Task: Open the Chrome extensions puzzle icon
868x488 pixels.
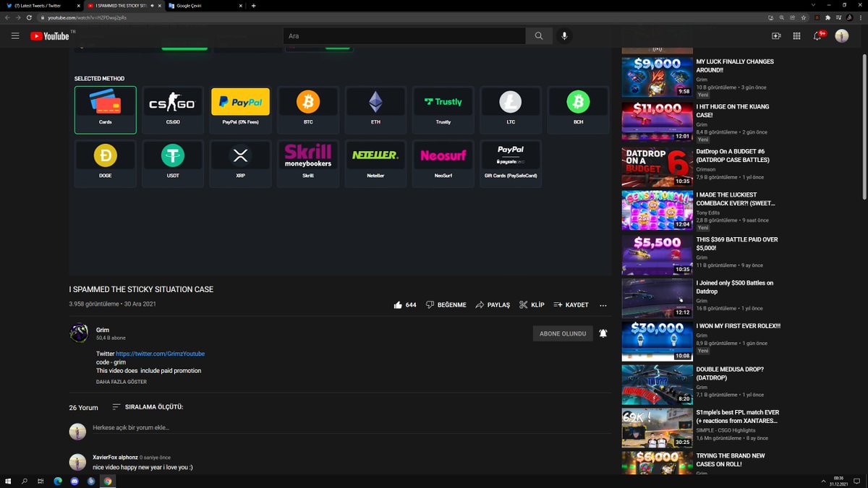Action: [828, 17]
